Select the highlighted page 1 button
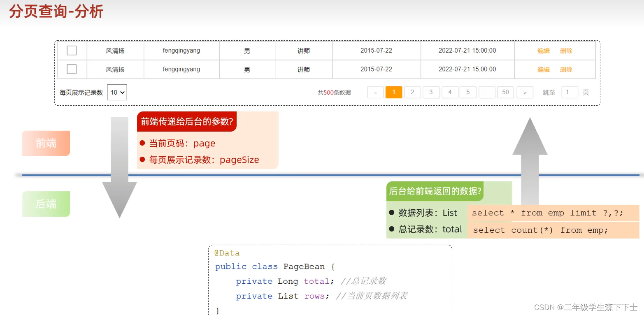 pos(394,92)
